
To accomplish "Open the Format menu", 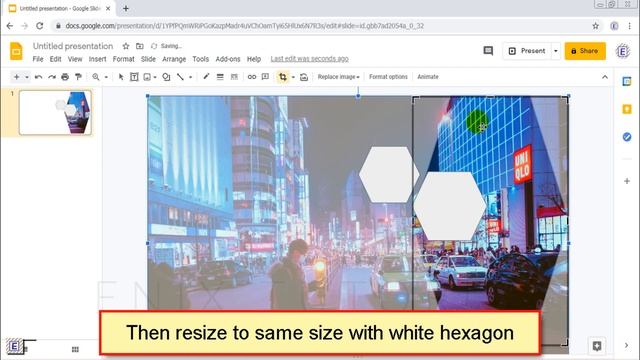I will click(x=124, y=59).
